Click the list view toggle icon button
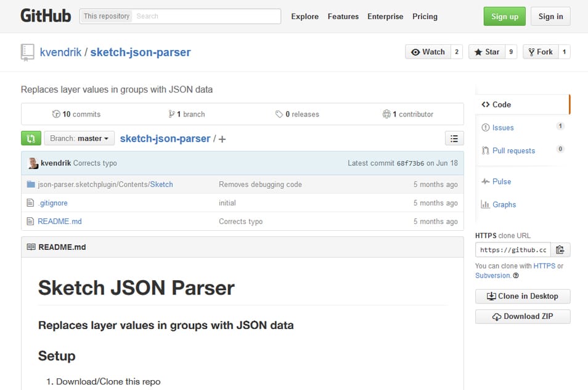This screenshot has width=588, height=390. coord(454,138)
